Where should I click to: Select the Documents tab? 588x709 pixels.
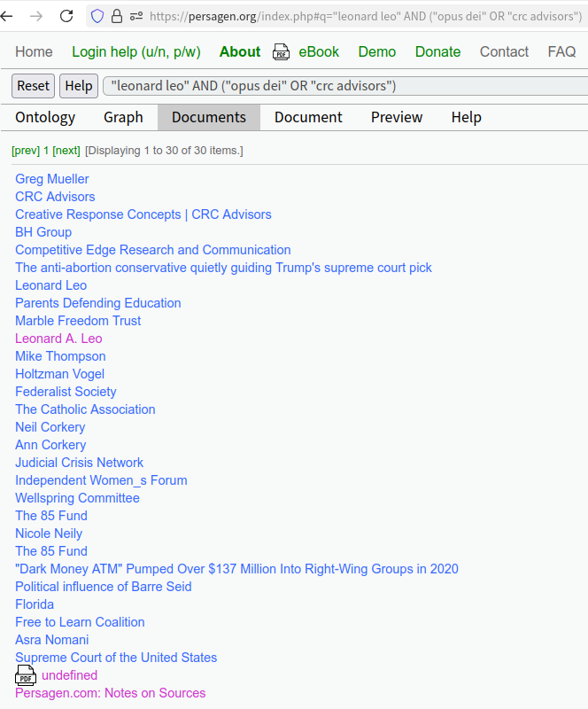click(x=209, y=118)
